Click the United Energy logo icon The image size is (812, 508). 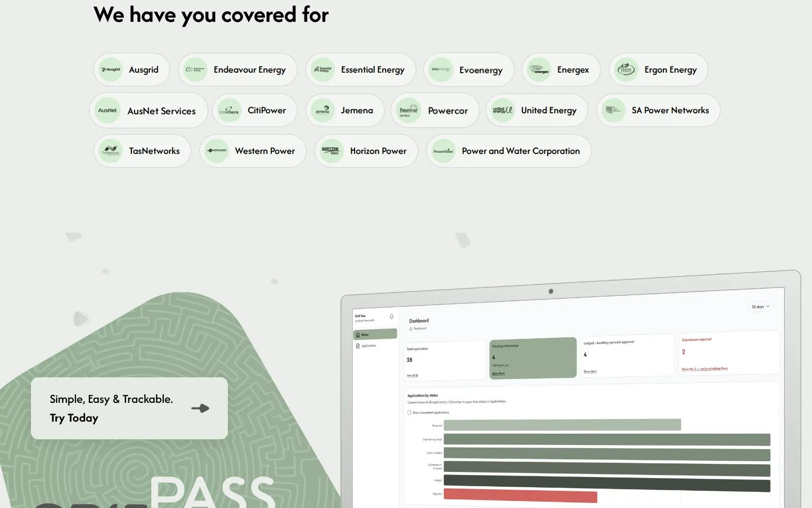coord(503,110)
